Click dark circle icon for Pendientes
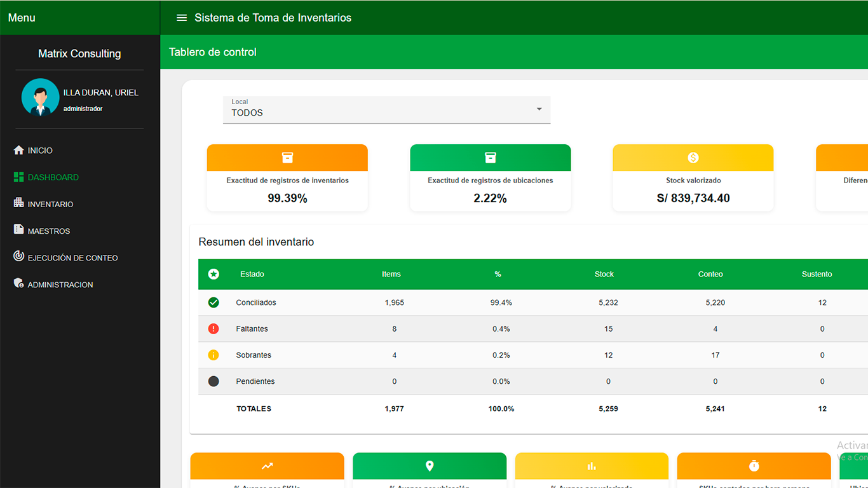The image size is (868, 488). tap(214, 381)
